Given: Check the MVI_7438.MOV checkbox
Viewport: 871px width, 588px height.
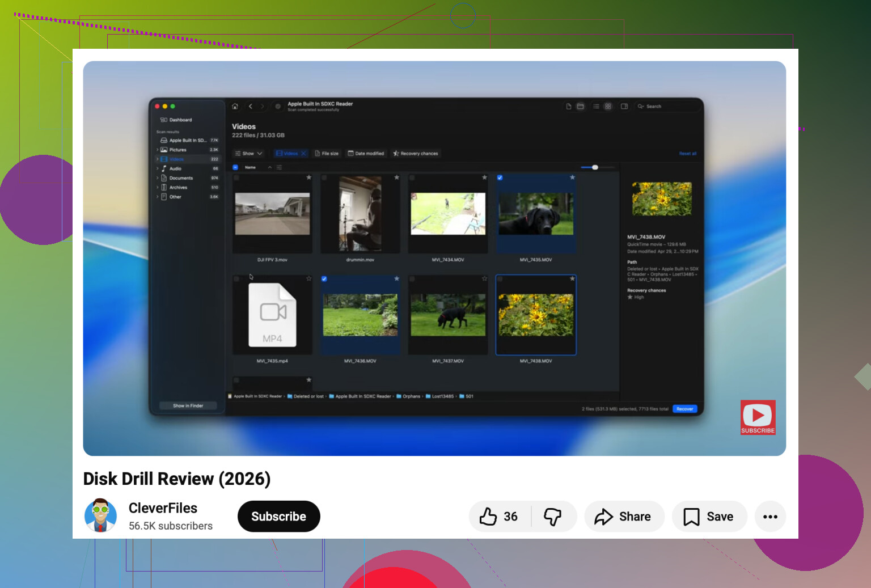Looking at the screenshot, I should [x=500, y=279].
